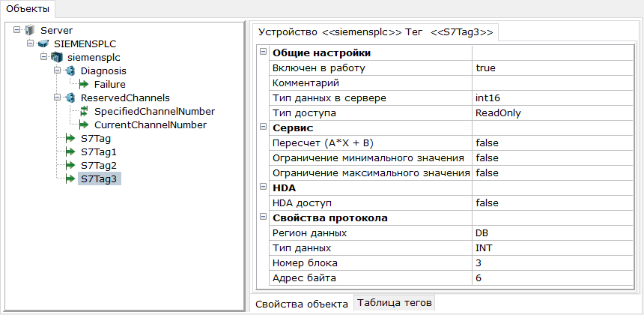The width and height of the screenshot is (644, 315).
Task: Select the ReservedChannels tree item
Action: [125, 97]
